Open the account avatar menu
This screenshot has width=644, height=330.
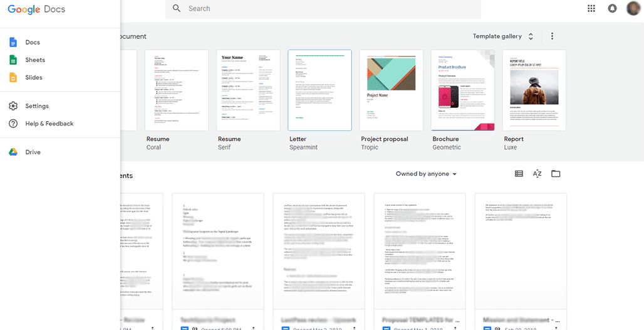click(x=633, y=9)
